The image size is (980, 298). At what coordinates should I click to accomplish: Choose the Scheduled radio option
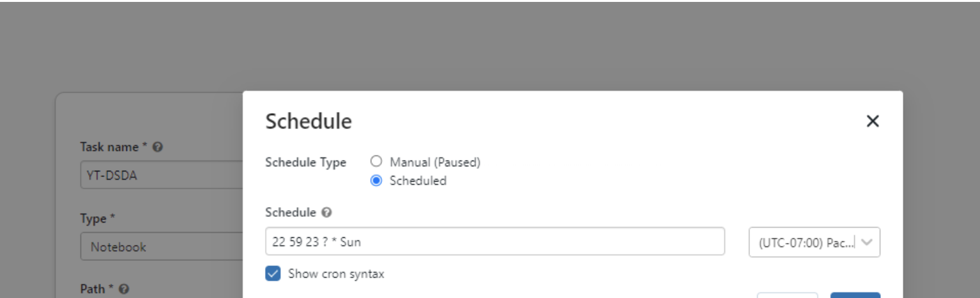click(x=376, y=180)
